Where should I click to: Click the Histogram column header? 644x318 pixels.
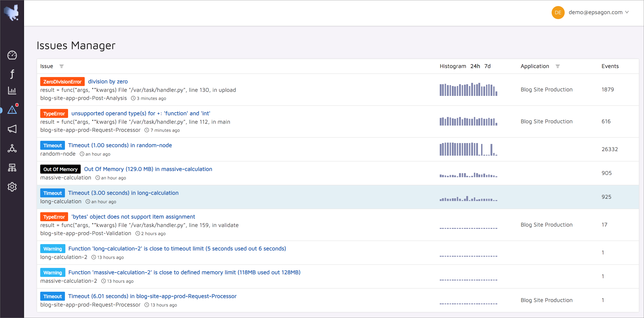click(x=453, y=66)
